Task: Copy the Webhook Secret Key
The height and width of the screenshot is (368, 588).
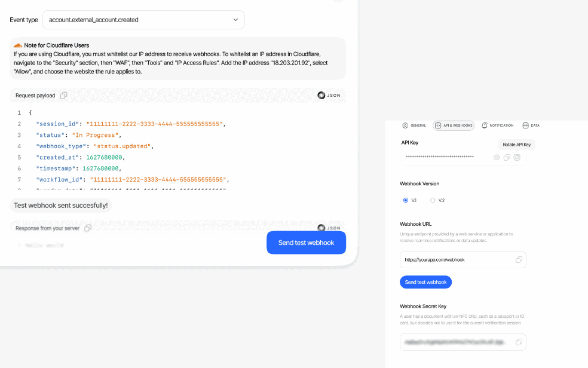Action: (x=519, y=342)
